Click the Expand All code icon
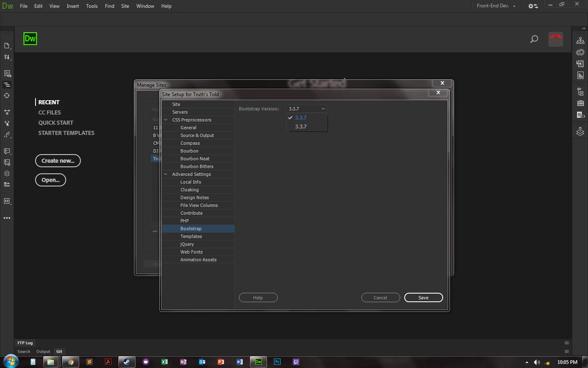588x368 pixels. [7, 112]
